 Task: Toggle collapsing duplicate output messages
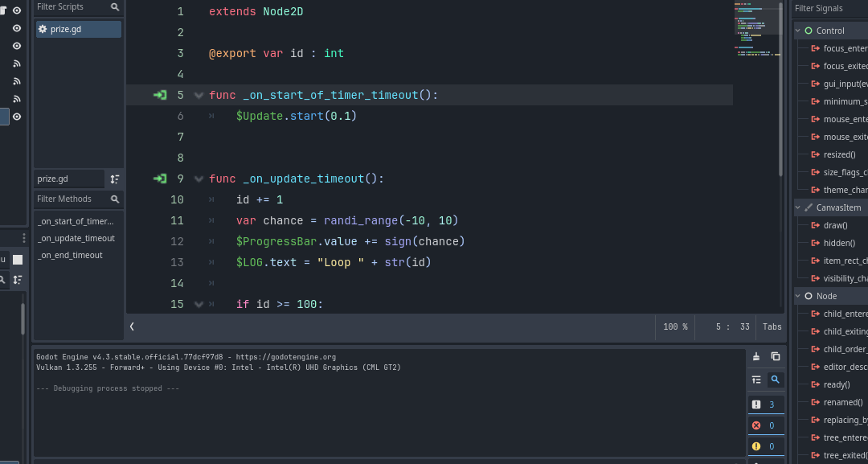(756, 380)
